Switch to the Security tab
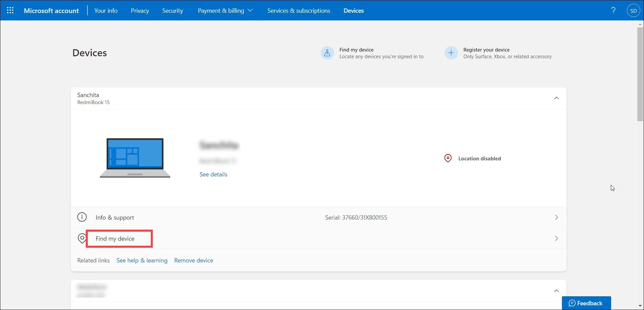The image size is (644, 310). pos(173,11)
